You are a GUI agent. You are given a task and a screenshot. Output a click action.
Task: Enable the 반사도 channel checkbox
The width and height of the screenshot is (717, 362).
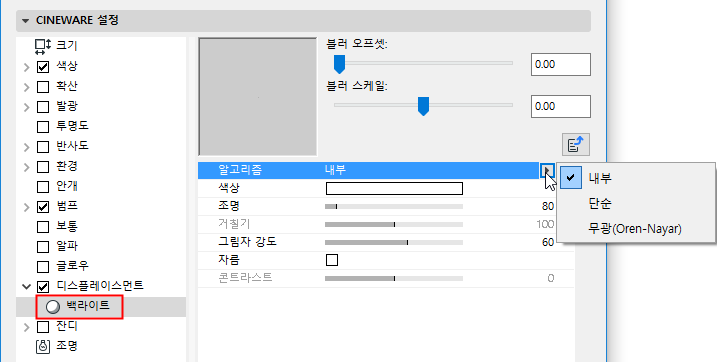click(x=43, y=147)
